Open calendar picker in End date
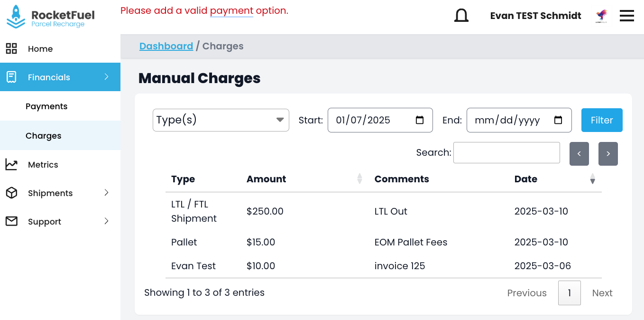644x320 pixels. 558,120
